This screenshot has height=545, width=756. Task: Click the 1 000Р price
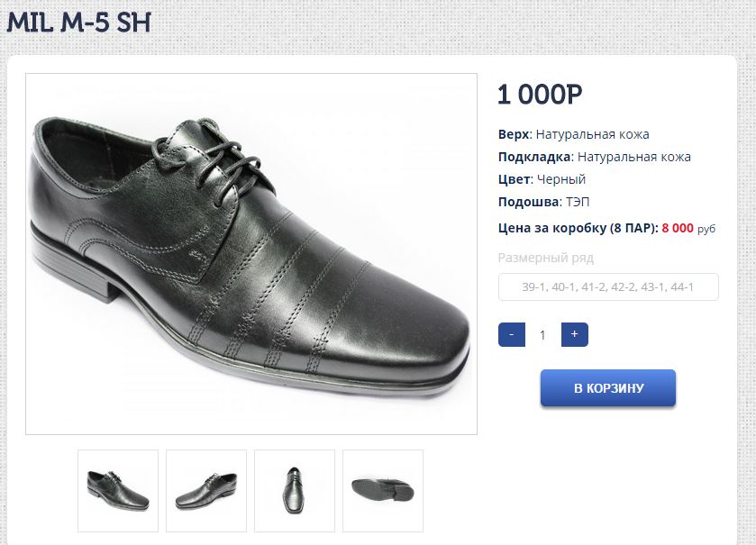coord(540,95)
